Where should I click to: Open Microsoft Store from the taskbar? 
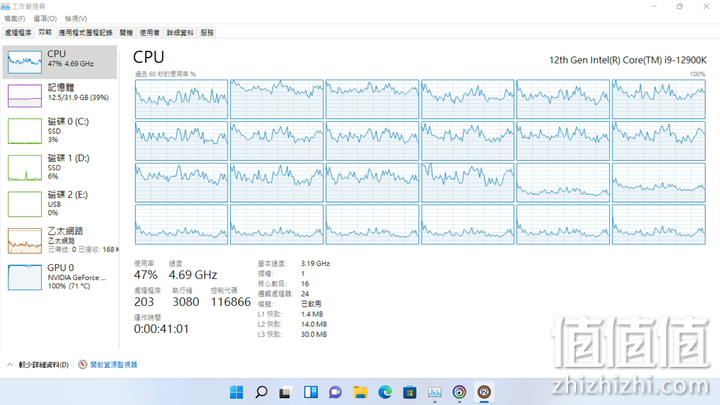point(410,393)
